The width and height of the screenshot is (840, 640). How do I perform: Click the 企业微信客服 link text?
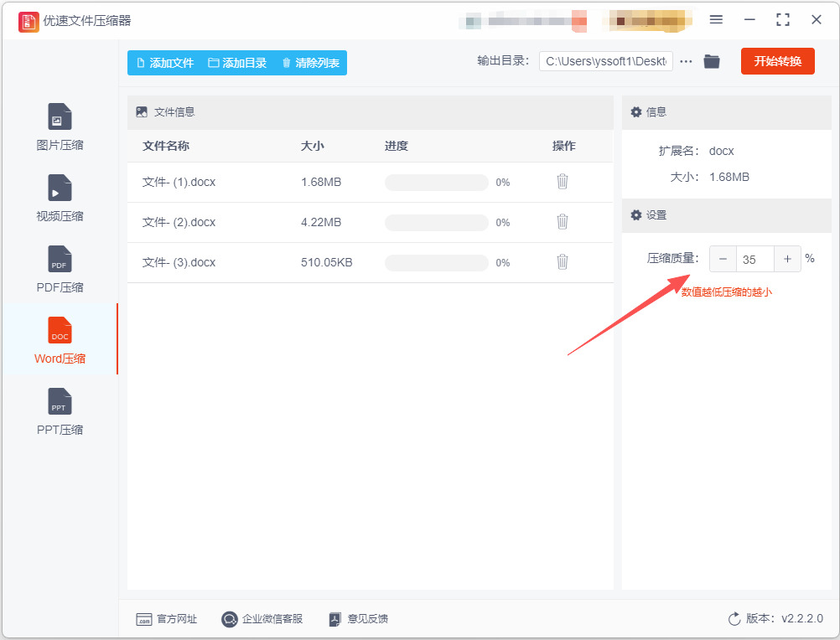click(x=272, y=619)
